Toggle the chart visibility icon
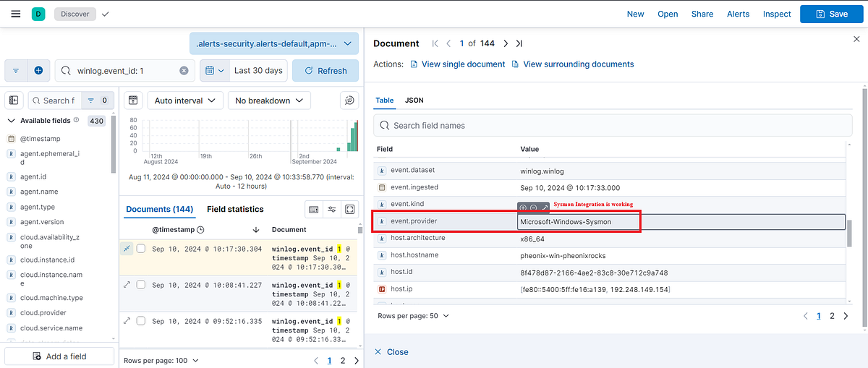 click(133, 100)
